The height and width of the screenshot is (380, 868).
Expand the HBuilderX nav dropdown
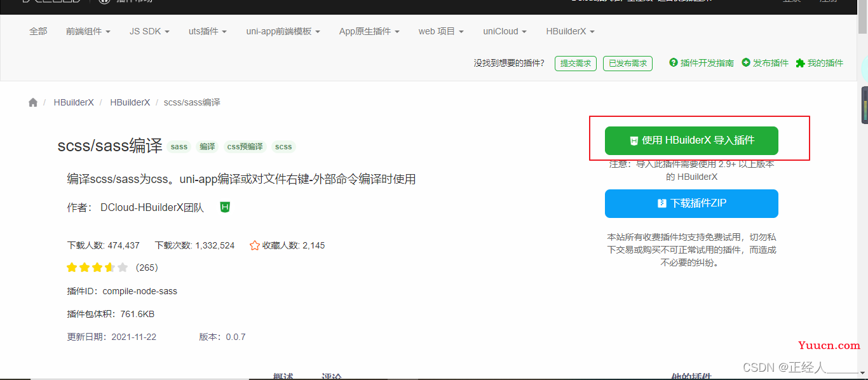pyautogui.click(x=571, y=31)
